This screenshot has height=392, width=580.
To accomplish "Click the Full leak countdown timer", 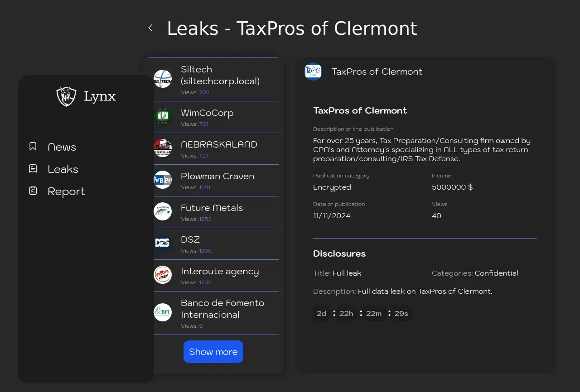I will coord(362,314).
